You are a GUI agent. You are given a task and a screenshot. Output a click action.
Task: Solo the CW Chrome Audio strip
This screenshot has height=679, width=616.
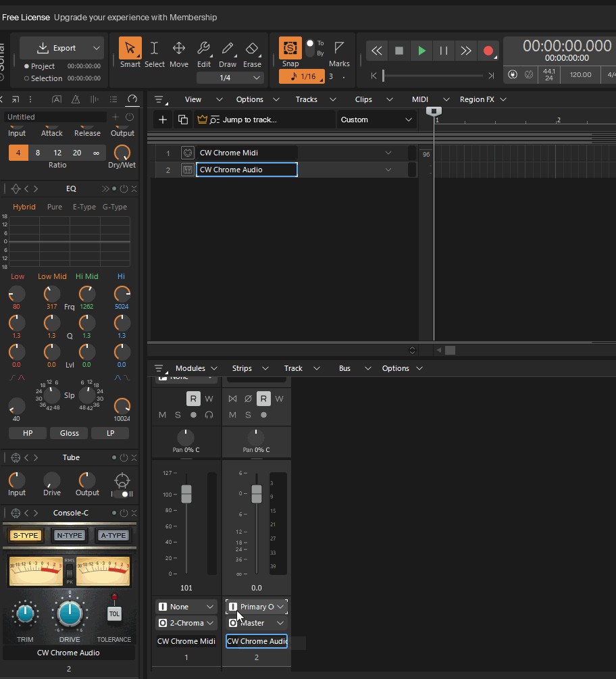[248, 415]
